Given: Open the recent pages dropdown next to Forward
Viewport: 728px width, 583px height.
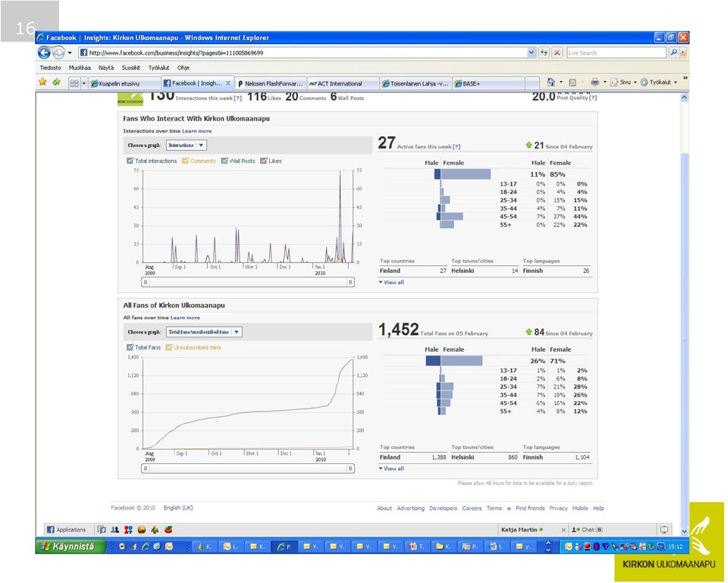Looking at the screenshot, I should click(x=70, y=53).
